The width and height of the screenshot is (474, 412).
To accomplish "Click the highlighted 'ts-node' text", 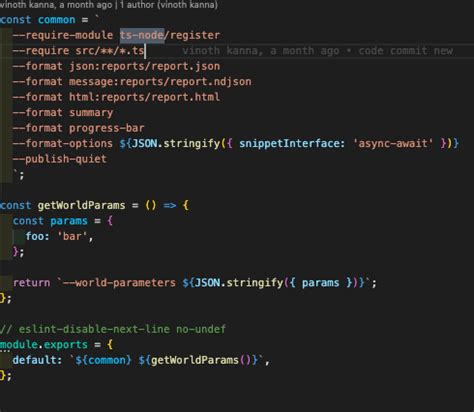I will coord(142,35).
